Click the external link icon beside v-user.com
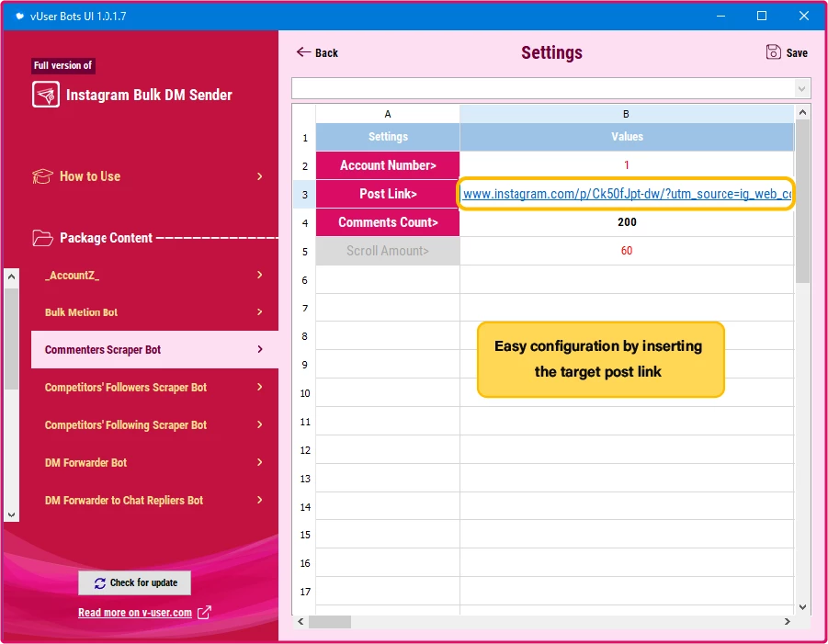The width and height of the screenshot is (828, 644). (204, 613)
